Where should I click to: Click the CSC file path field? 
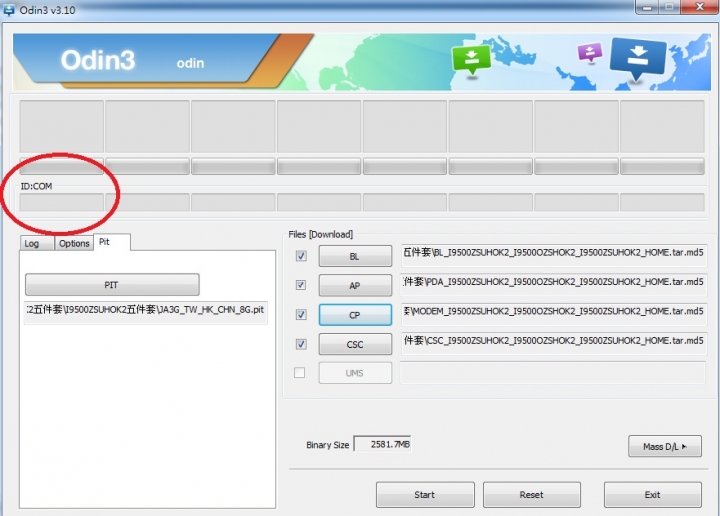(554, 343)
